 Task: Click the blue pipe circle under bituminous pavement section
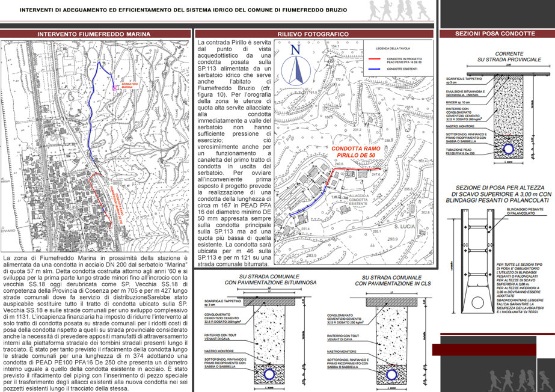(269, 375)
